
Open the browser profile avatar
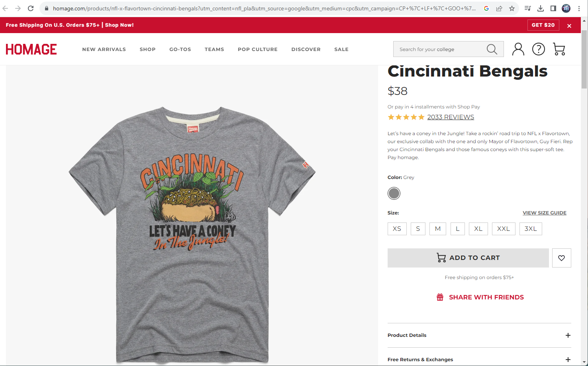pyautogui.click(x=566, y=8)
